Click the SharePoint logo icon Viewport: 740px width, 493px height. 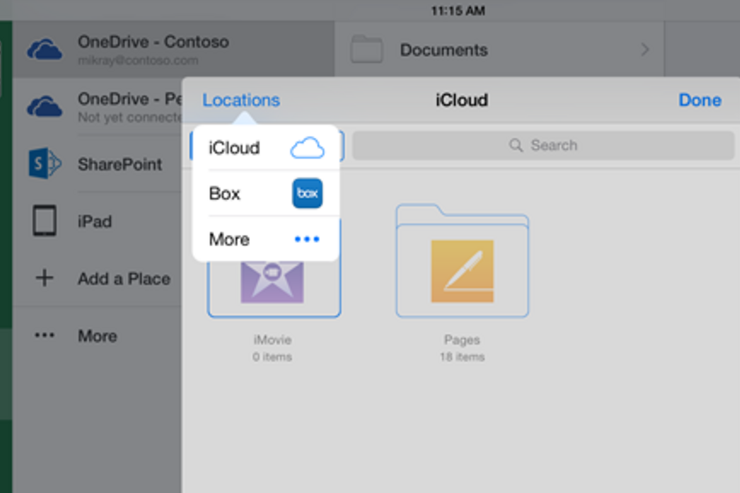(44, 163)
